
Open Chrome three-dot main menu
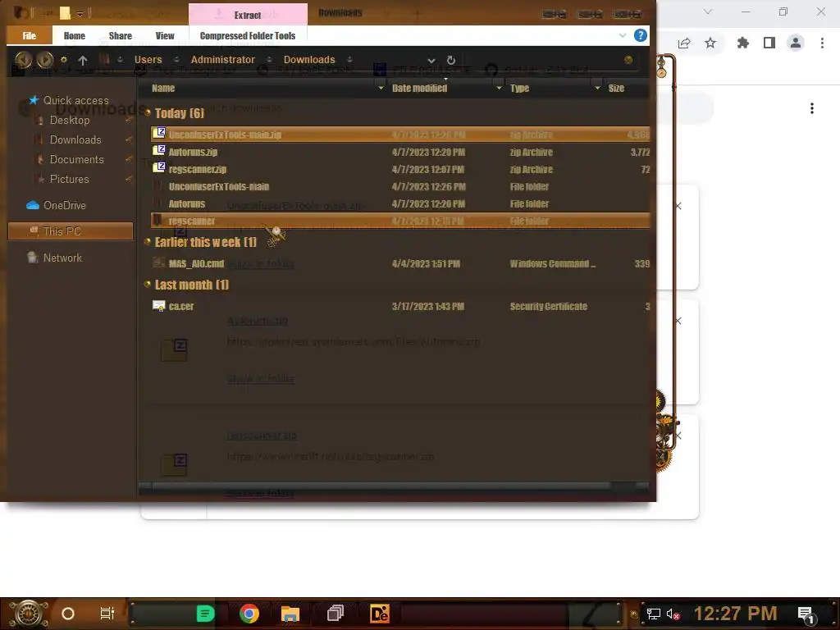[x=822, y=43]
